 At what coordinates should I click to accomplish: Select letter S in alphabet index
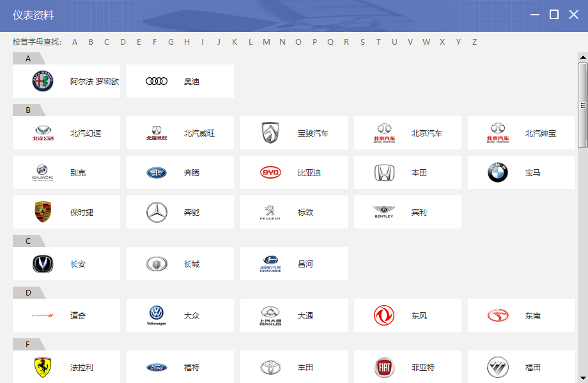tap(362, 42)
